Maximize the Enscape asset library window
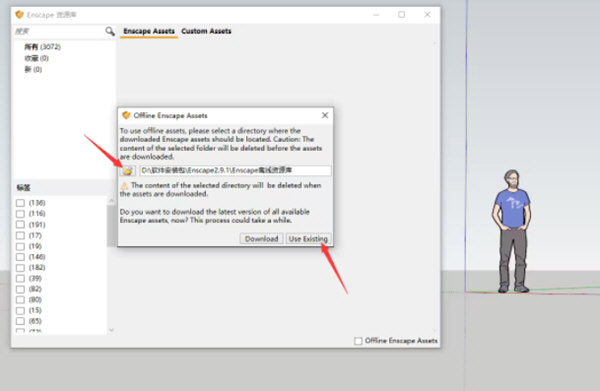This screenshot has width=600, height=391. [x=401, y=15]
